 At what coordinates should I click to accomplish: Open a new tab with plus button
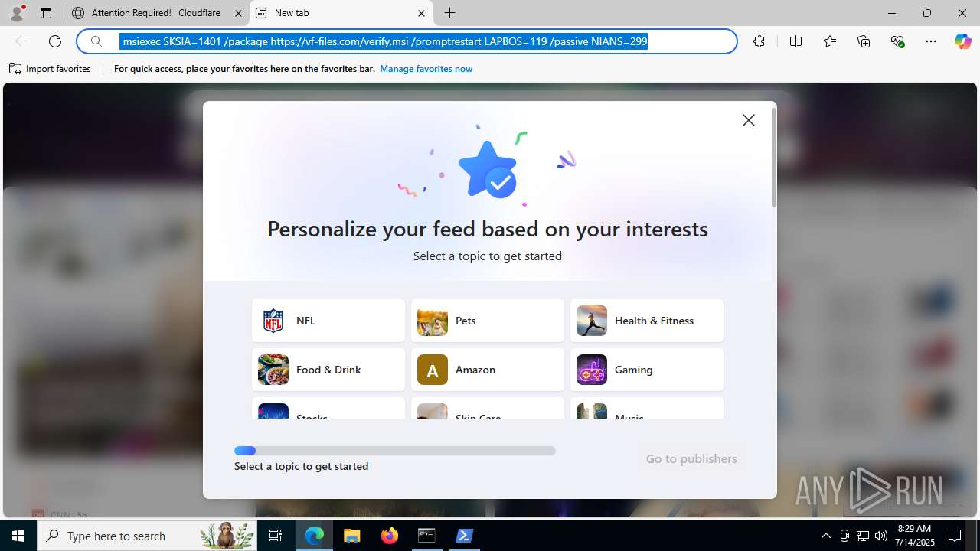[450, 13]
